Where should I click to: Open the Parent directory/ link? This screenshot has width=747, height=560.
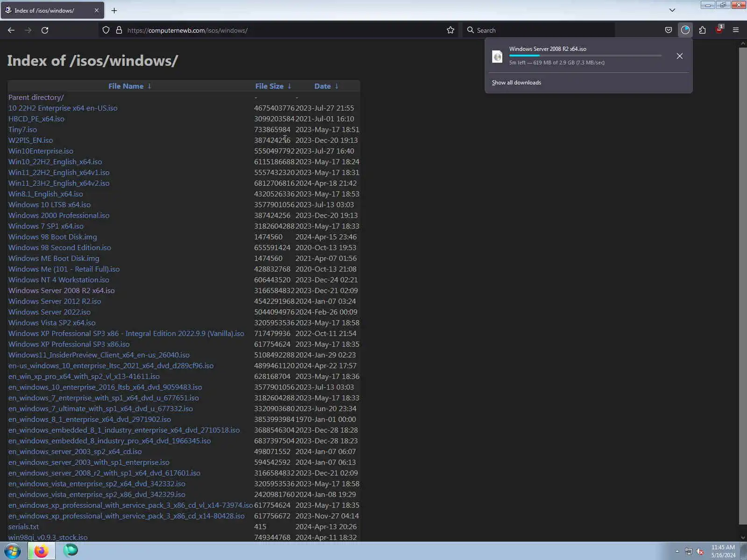tap(36, 98)
